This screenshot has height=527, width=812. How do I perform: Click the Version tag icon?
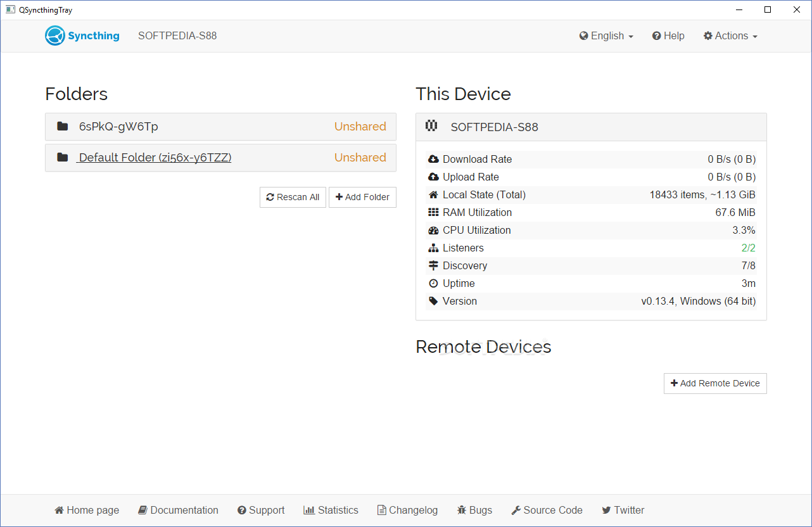tap(433, 301)
